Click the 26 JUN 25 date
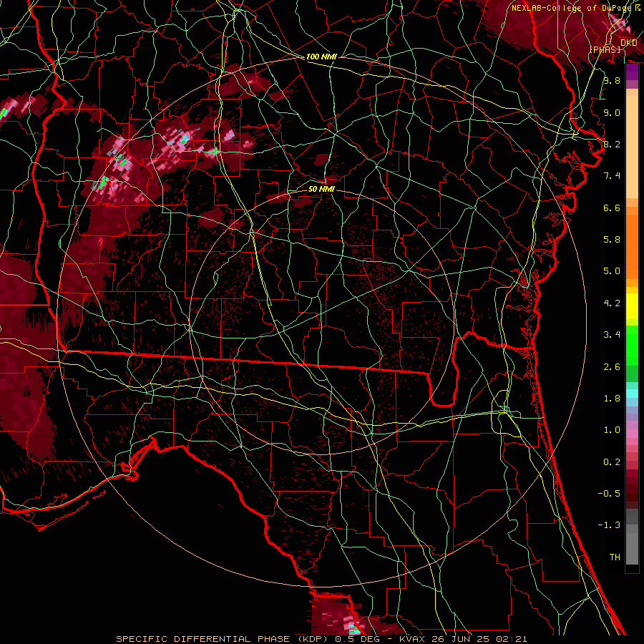Image resolution: width=644 pixels, height=644 pixels. tap(462, 639)
